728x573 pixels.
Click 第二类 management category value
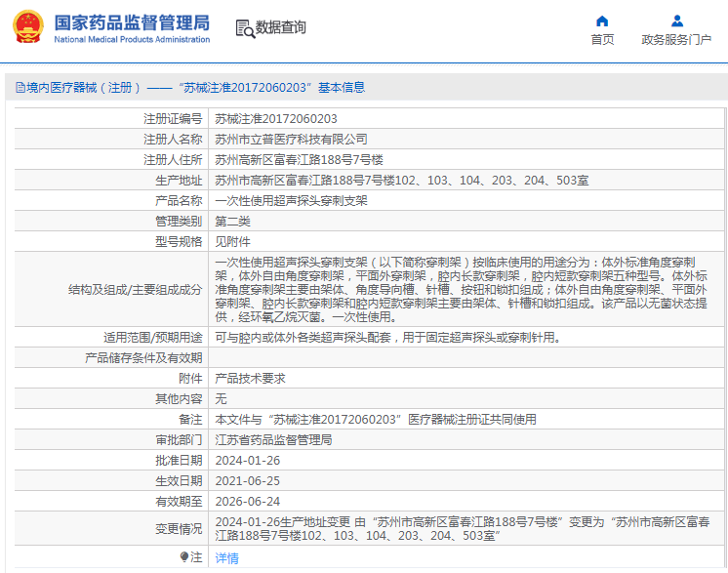[232, 221]
